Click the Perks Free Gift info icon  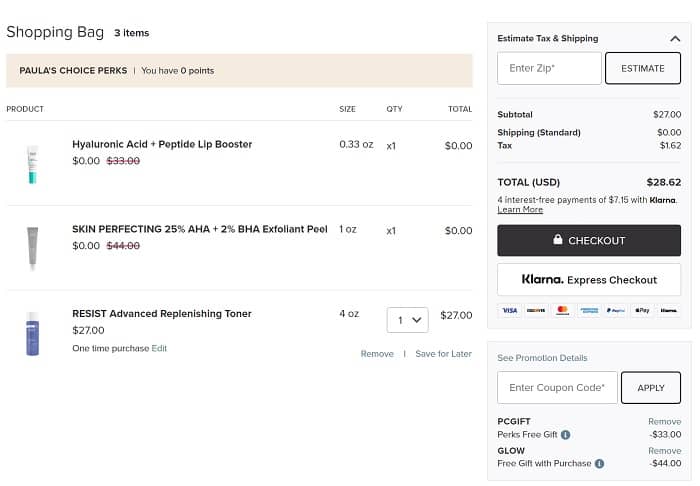click(x=566, y=435)
